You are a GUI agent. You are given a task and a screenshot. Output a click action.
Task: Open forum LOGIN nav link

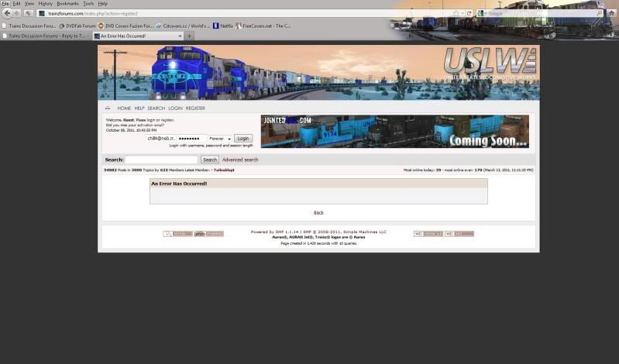click(x=175, y=108)
